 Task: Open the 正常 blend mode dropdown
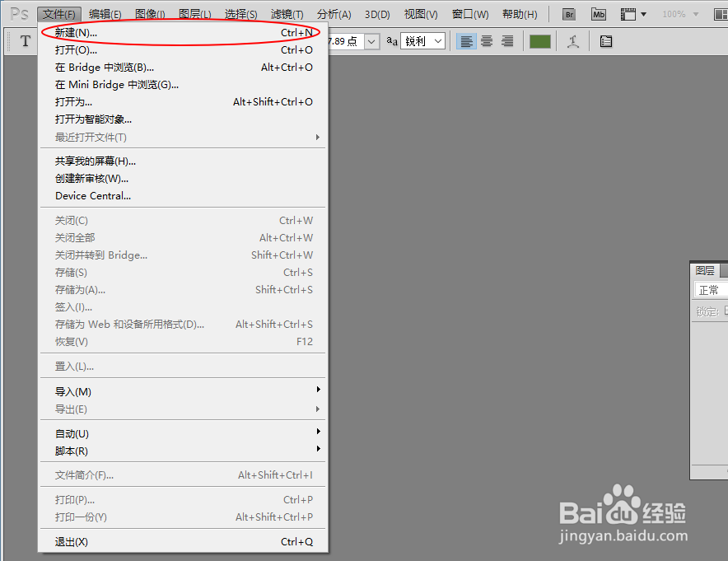(x=711, y=290)
